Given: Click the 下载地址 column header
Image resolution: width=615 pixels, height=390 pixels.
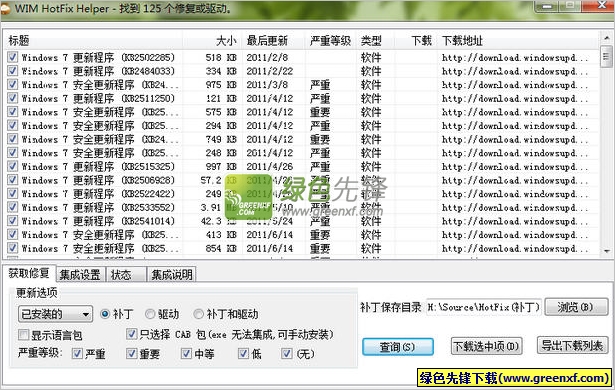Looking at the screenshot, I should [x=518, y=40].
